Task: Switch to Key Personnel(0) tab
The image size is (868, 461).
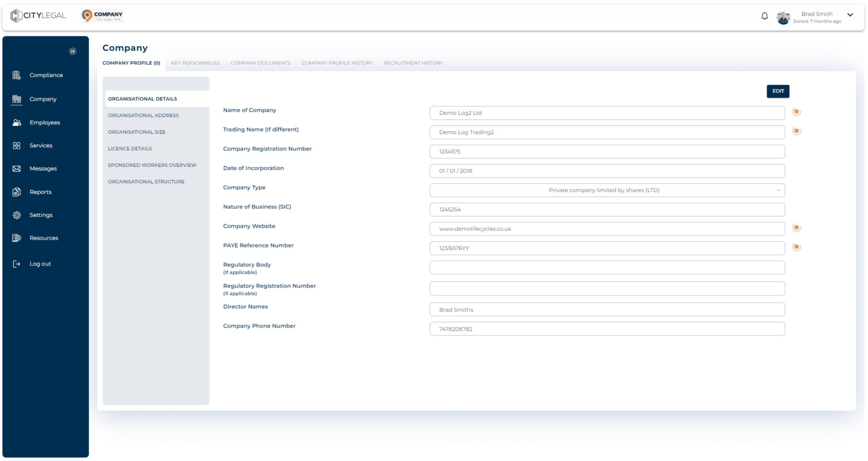Action: 195,63
